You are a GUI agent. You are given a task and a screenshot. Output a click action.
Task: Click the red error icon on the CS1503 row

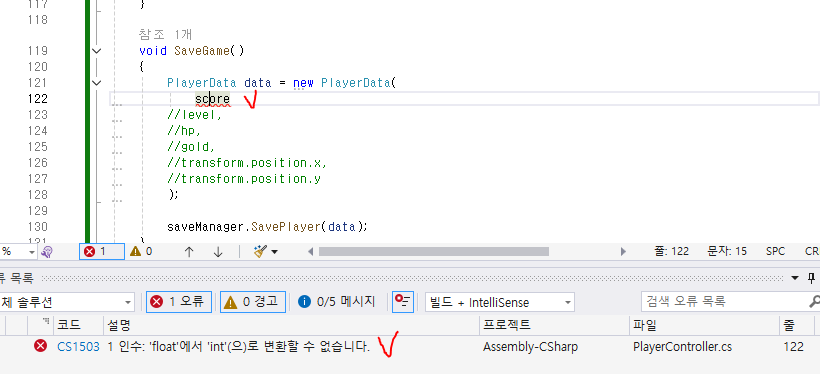click(x=40, y=346)
